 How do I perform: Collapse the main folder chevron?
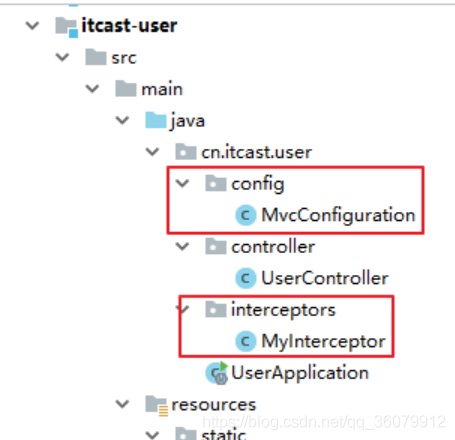point(92,89)
